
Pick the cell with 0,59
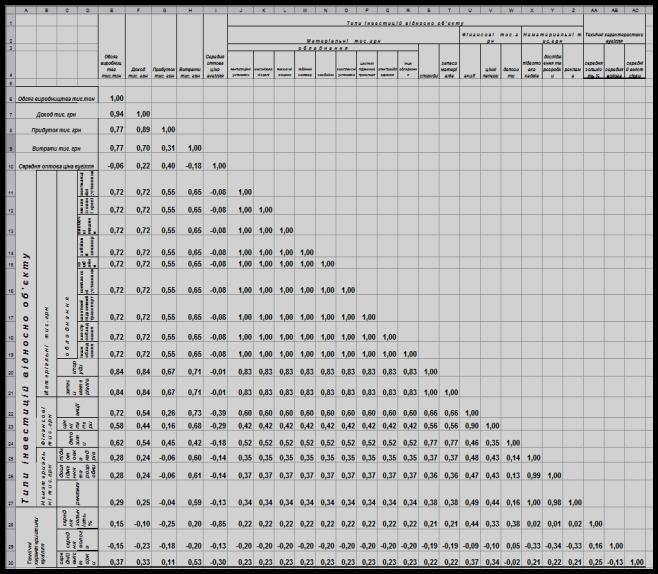coord(190,494)
